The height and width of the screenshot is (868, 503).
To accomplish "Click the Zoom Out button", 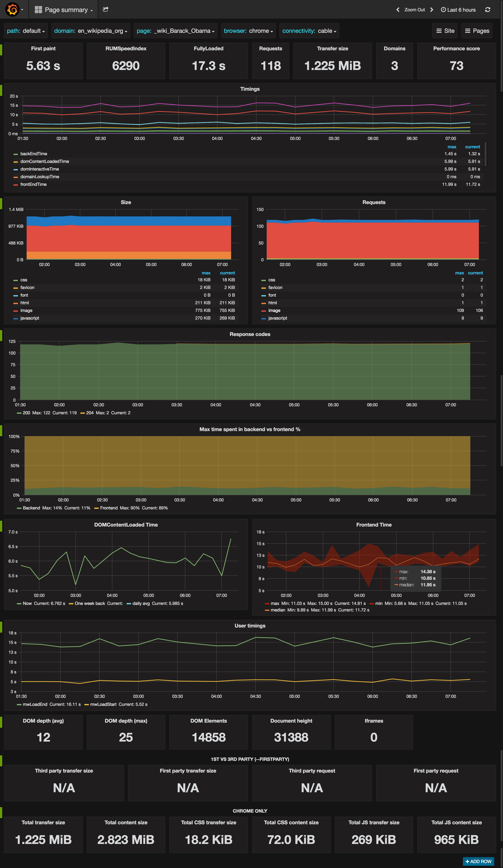I will tap(414, 10).
